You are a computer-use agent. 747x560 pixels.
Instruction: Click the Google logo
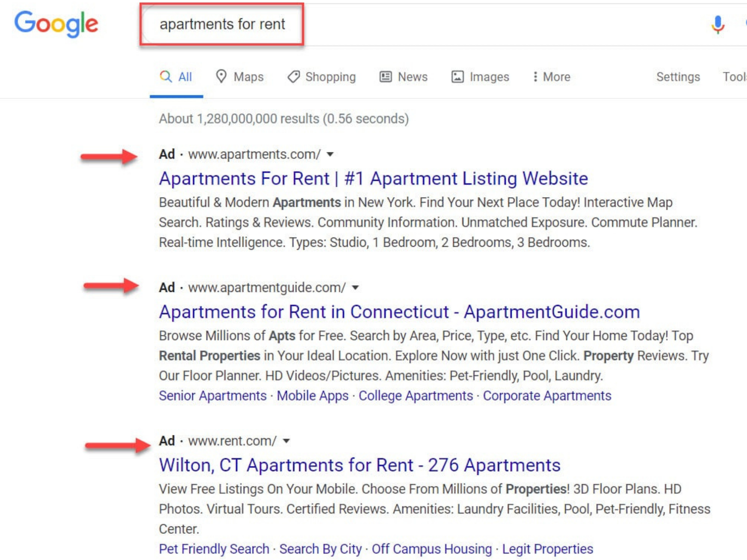[x=56, y=24]
